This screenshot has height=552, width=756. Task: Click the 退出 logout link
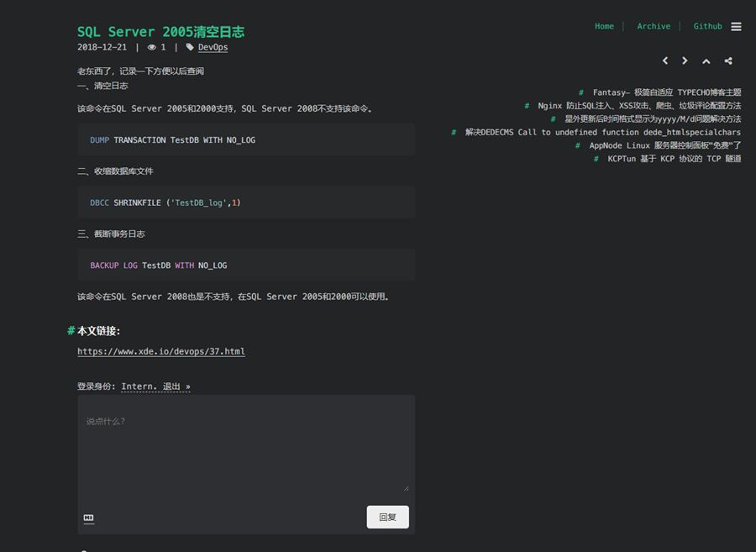click(176, 386)
